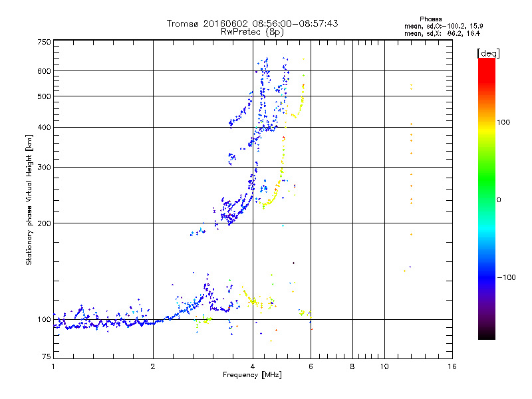
Task: Click the 'mean, sd,O:-100.2, 15.9' statistics line
Action: pyautogui.click(x=444, y=26)
